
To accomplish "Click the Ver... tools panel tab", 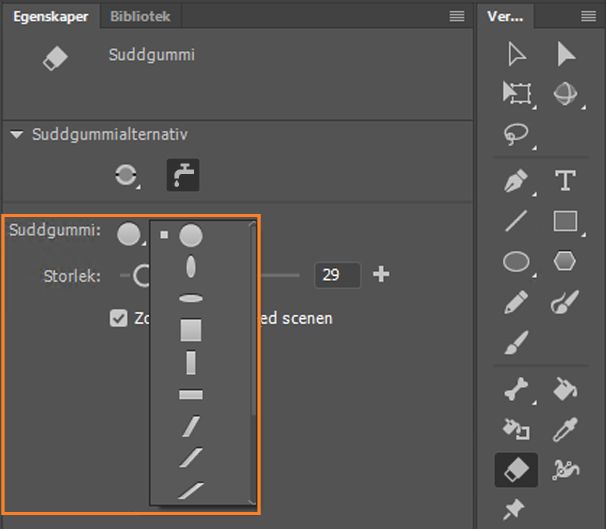I will (505, 17).
